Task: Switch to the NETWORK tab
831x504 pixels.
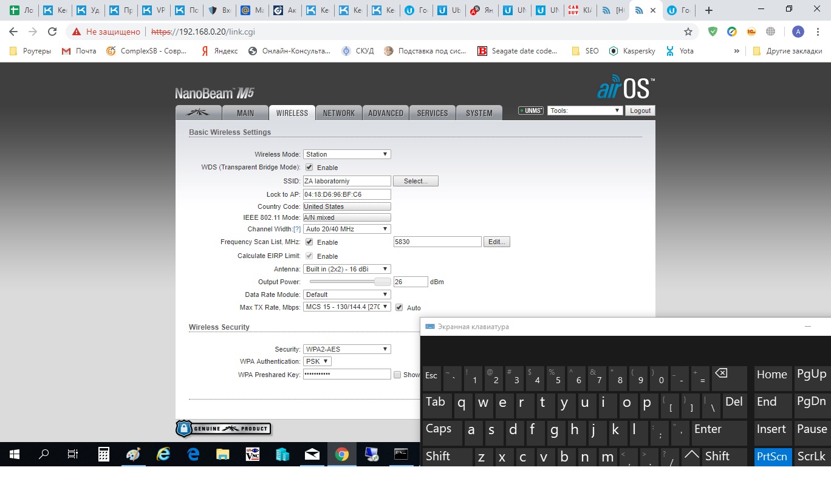Action: (338, 113)
